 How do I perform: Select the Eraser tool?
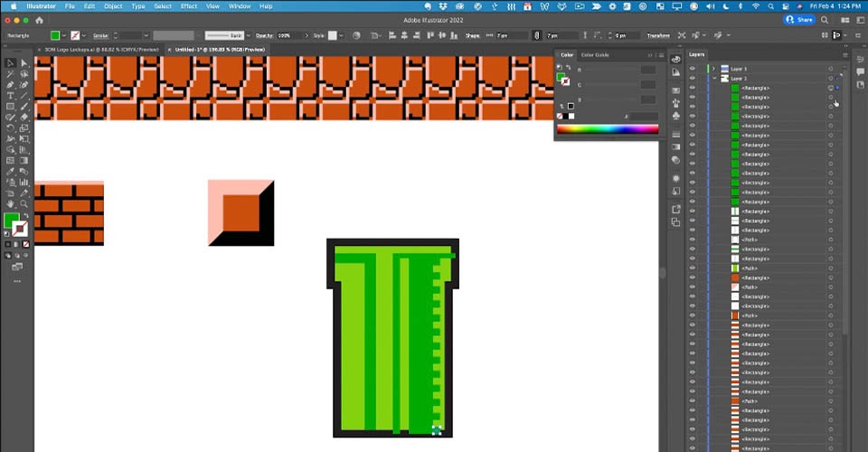tap(24, 118)
